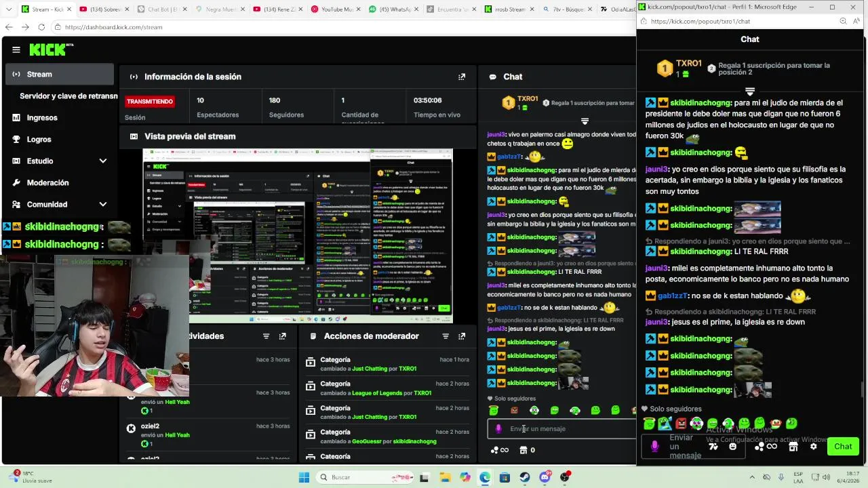Screen dimensions: 868x488
Task: Open Discord from the taskbar
Action: tap(545, 477)
